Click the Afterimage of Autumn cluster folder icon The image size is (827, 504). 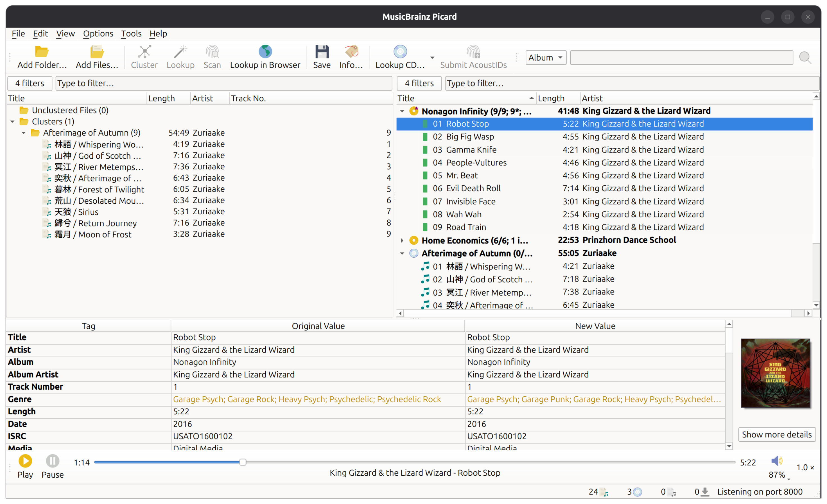[x=35, y=133]
